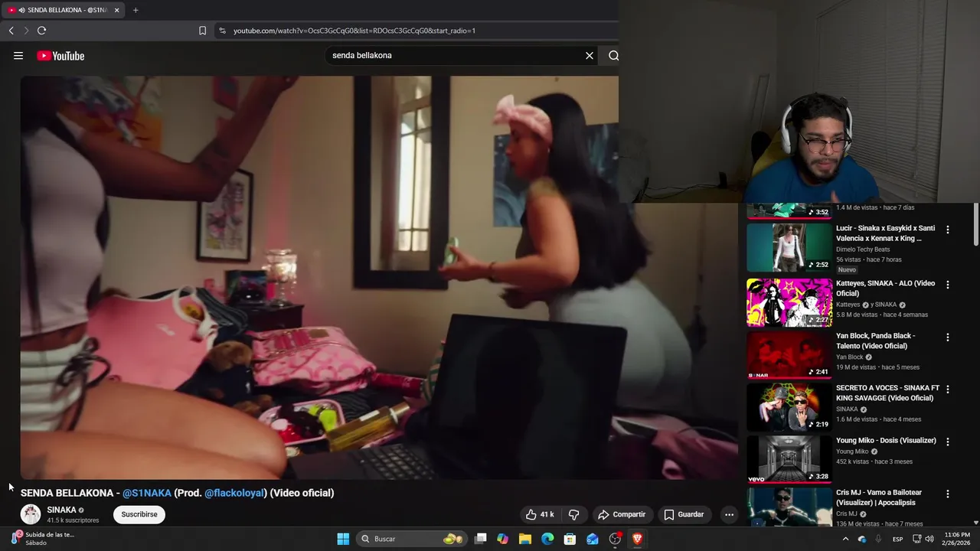
Task: Close the SENDA BELLAKONA browser tab
Action: pyautogui.click(x=116, y=10)
